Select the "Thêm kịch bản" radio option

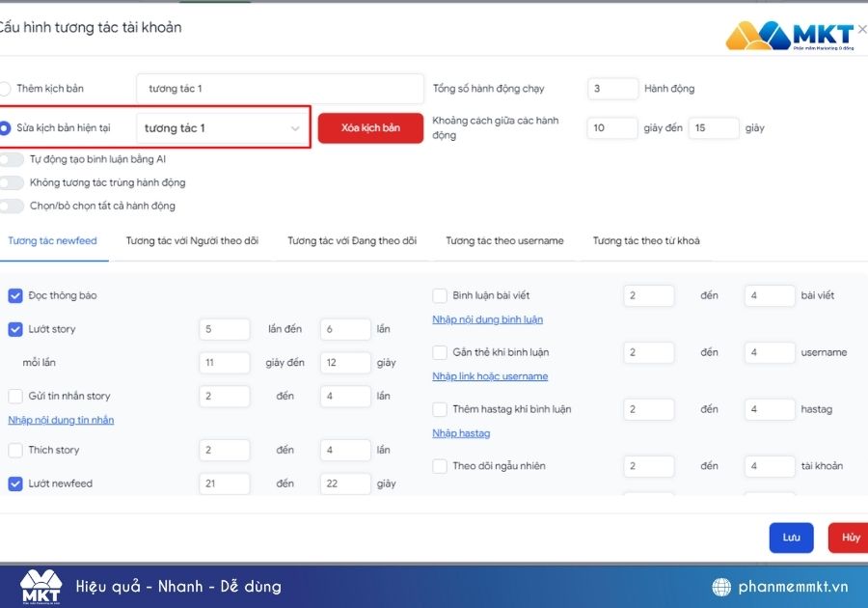[x=5, y=89]
